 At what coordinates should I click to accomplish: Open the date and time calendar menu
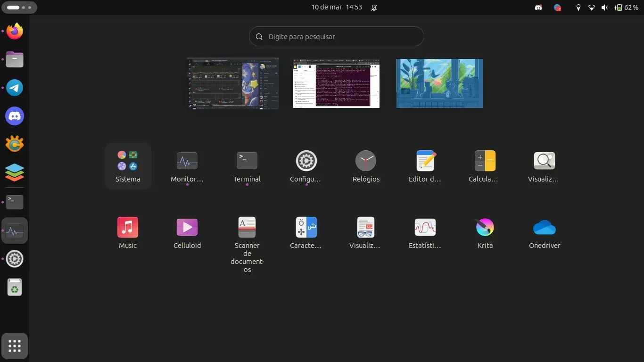(336, 8)
